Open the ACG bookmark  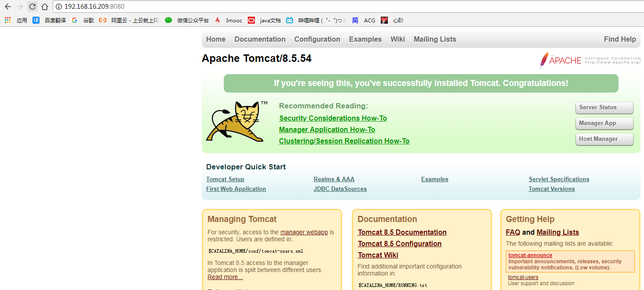tap(364, 20)
